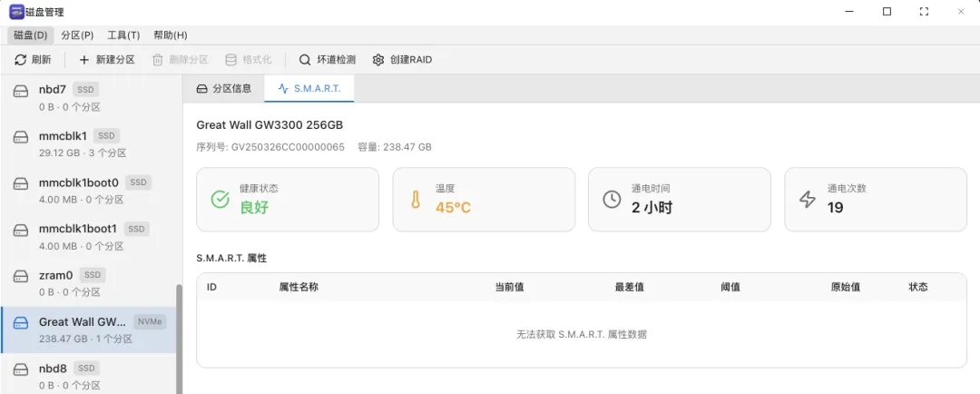Click the 健康状态 green checkmark icon

220,199
